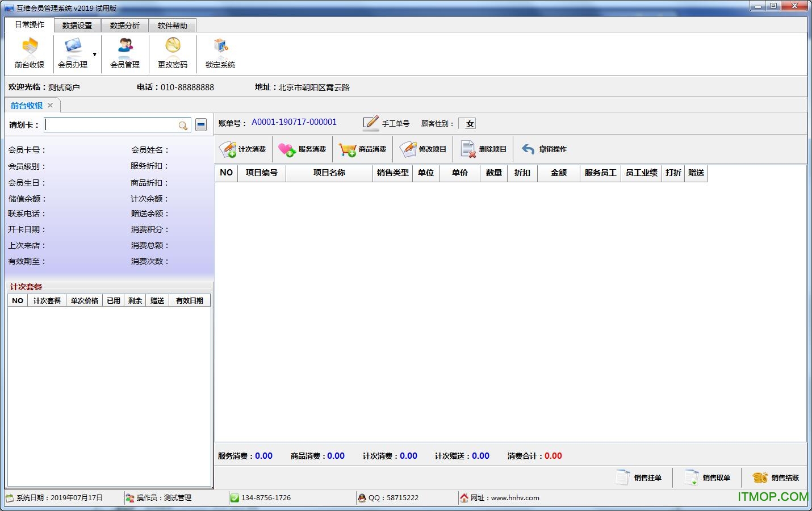Select the 有效日期 column header

(x=190, y=300)
